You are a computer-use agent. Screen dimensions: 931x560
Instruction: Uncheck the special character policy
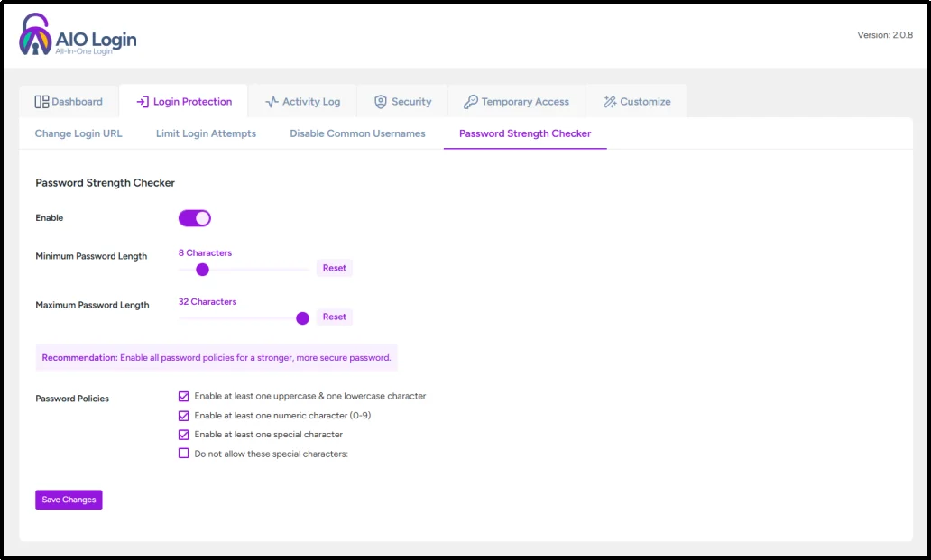coord(183,434)
